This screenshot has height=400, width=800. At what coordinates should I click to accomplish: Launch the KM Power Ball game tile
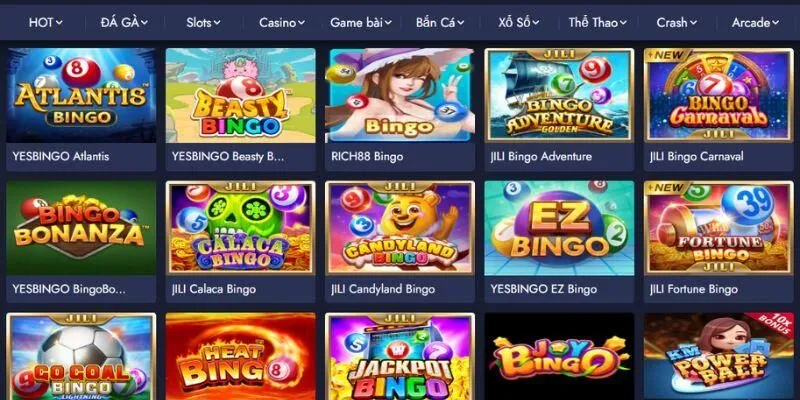pyautogui.click(x=719, y=357)
